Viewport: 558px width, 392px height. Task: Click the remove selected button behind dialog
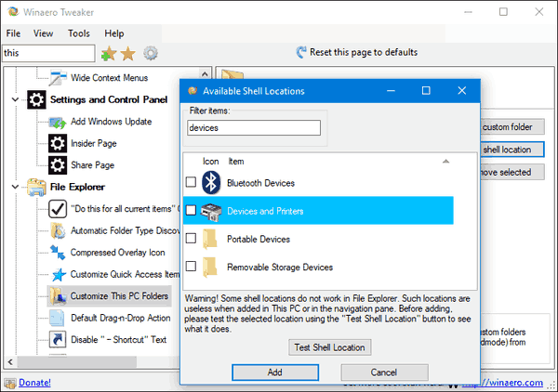(x=512, y=172)
